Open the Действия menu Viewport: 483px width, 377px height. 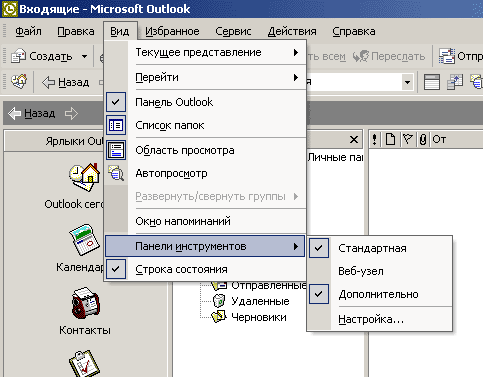pyautogui.click(x=292, y=31)
